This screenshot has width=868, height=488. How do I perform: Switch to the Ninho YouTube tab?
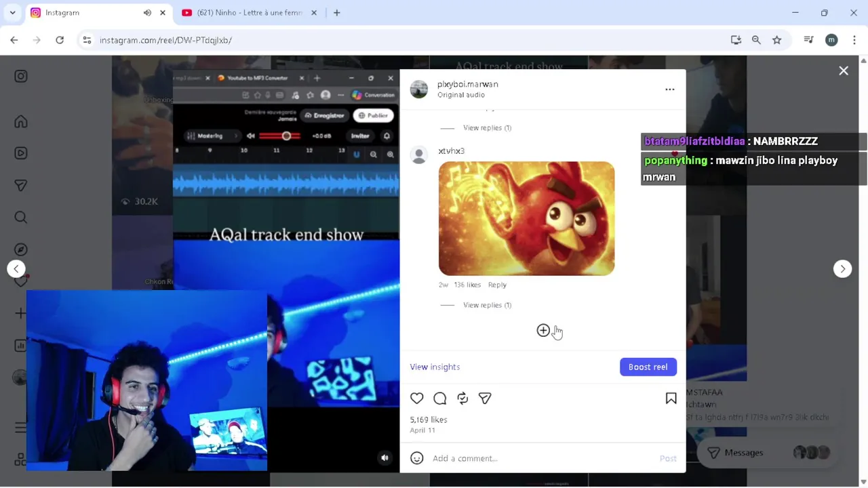click(248, 13)
